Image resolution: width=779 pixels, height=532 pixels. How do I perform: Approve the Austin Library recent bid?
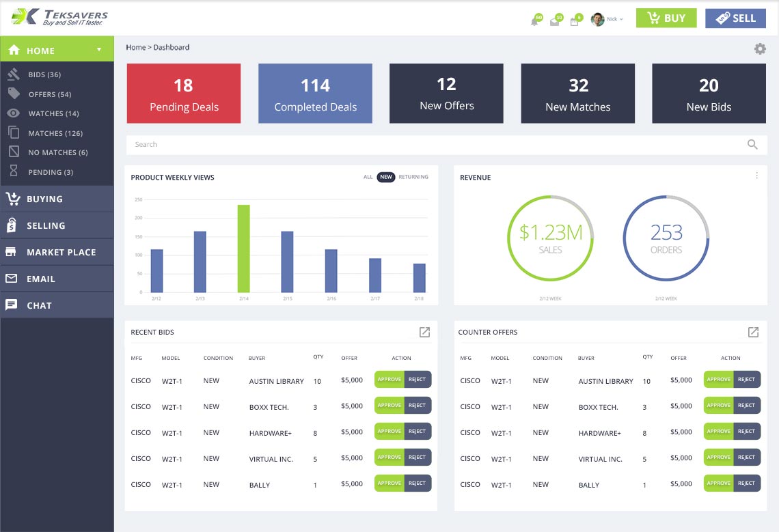click(389, 380)
